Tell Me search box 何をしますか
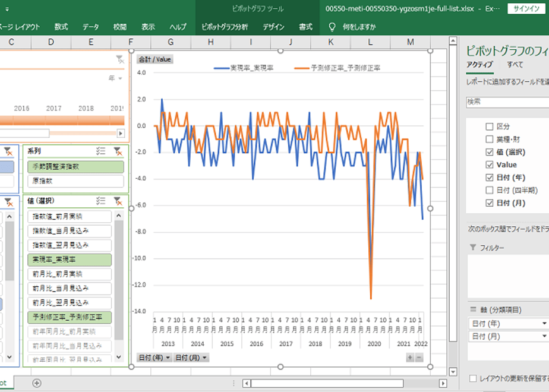 (x=359, y=27)
